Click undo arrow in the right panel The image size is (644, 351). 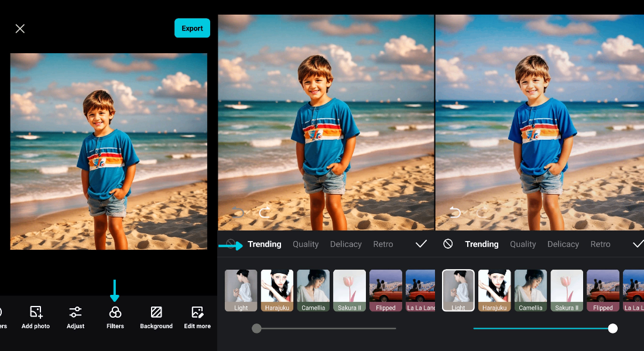coord(455,212)
